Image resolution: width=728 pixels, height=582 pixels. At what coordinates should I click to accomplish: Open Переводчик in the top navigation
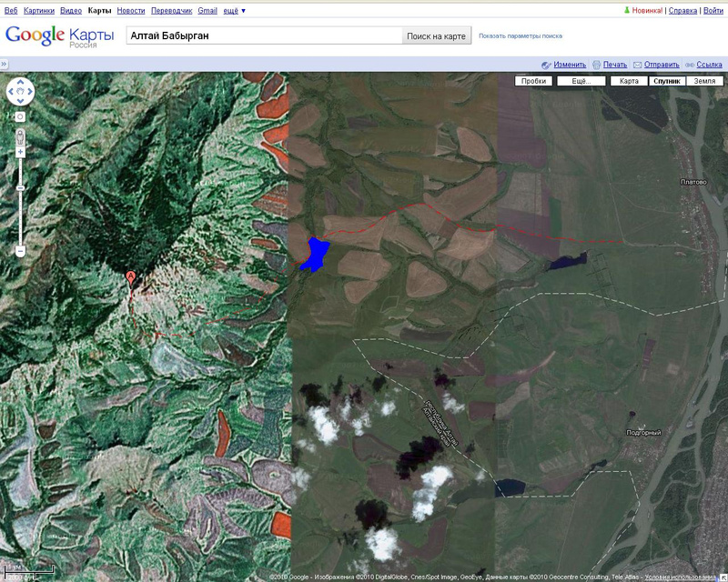click(173, 11)
